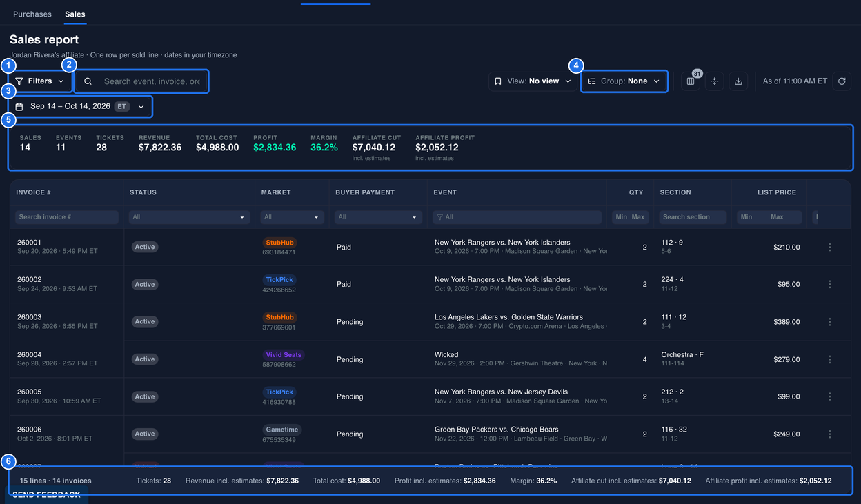861x504 pixels.
Task: Click invoice number 260001
Action: coord(29,243)
